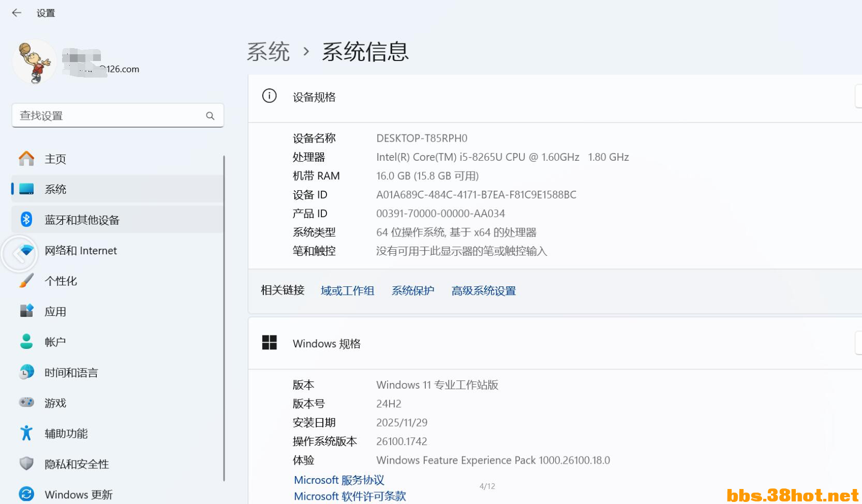Screen dimensions: 862x504
Task: Click the Windows logo icon beside Windows 规格
Action: tap(270, 342)
